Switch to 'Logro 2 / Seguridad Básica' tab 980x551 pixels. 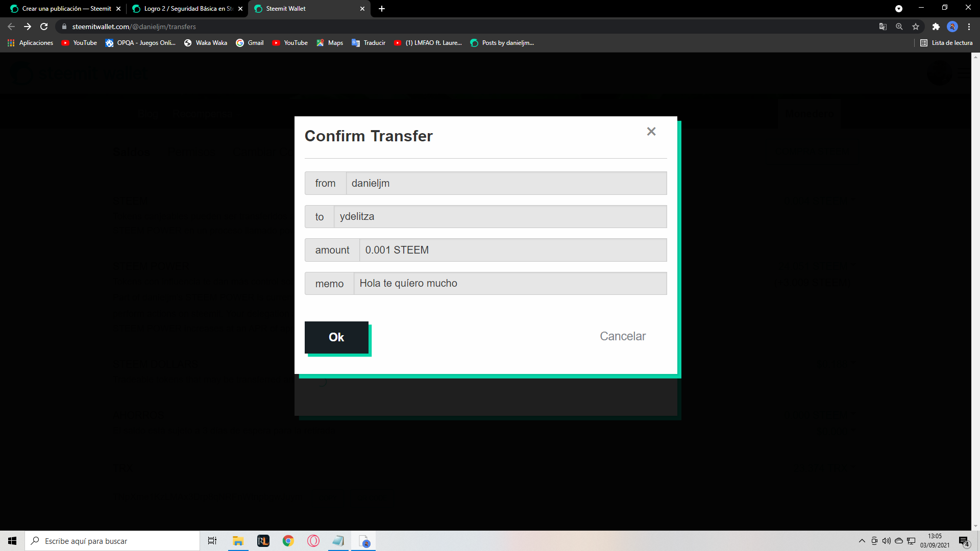pyautogui.click(x=187, y=9)
